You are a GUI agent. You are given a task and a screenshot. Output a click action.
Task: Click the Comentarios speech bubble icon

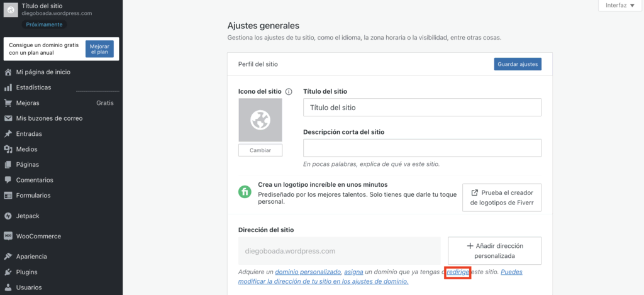coord(8,180)
